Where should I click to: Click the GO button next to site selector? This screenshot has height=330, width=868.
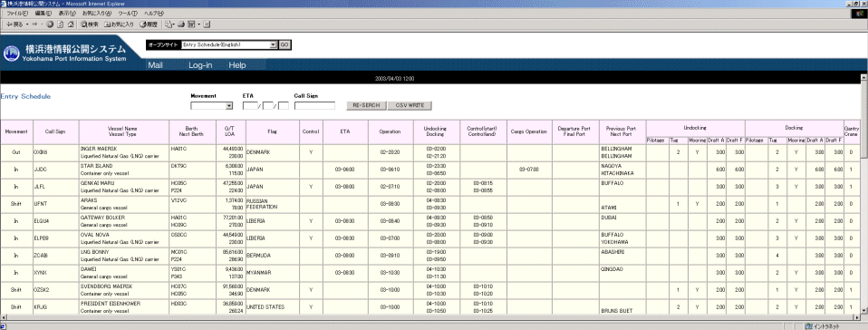(284, 44)
